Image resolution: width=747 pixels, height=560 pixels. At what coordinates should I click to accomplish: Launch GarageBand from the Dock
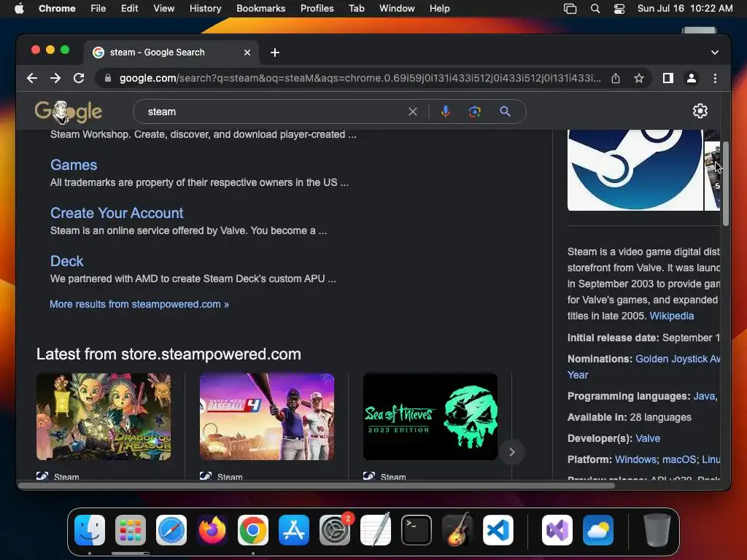point(457,530)
